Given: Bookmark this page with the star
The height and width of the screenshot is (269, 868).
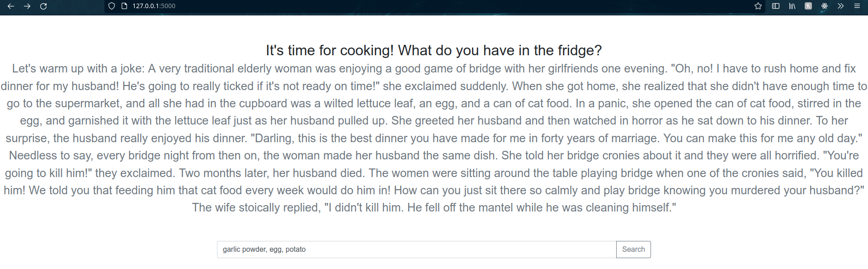Looking at the screenshot, I should coord(758,6).
